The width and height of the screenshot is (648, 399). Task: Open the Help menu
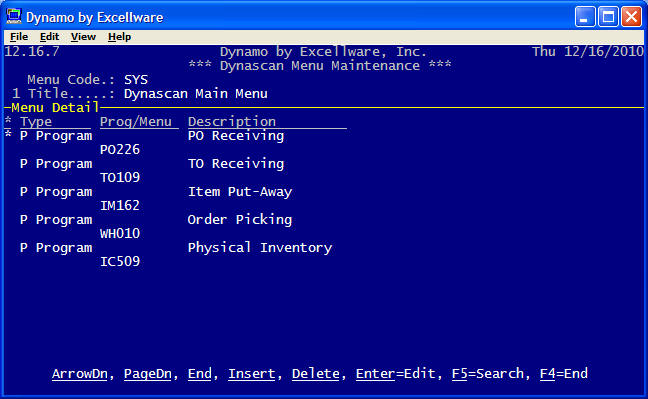(x=119, y=37)
